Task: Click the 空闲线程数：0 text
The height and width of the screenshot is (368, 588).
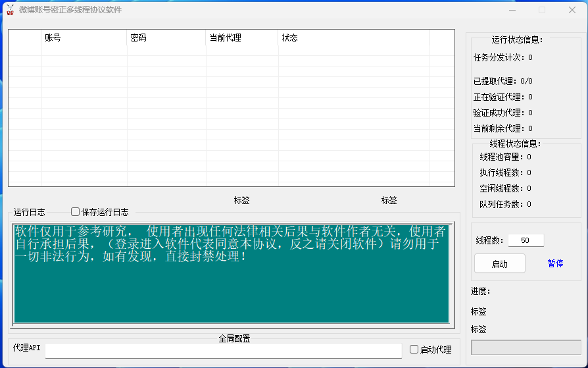Action: (506, 188)
